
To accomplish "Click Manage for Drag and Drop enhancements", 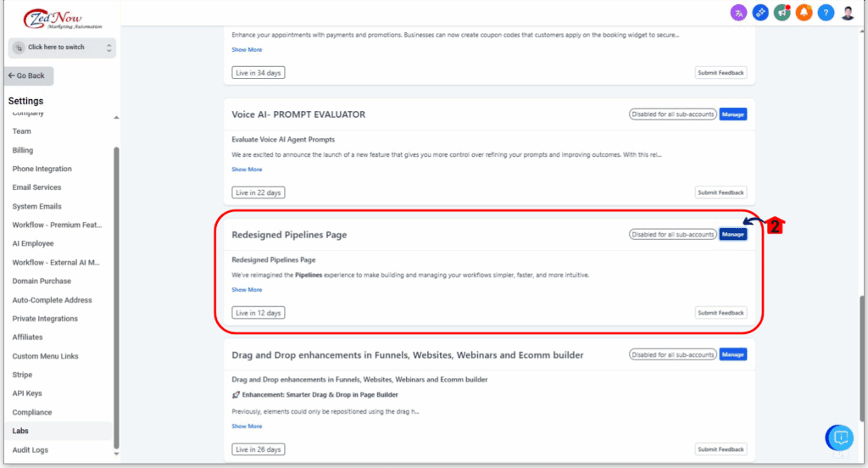I will (733, 354).
